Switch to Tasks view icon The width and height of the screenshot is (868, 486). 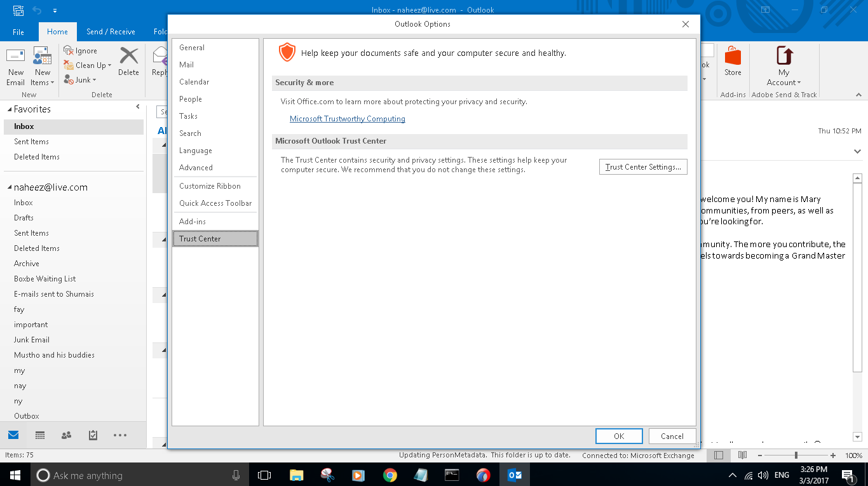coord(93,435)
